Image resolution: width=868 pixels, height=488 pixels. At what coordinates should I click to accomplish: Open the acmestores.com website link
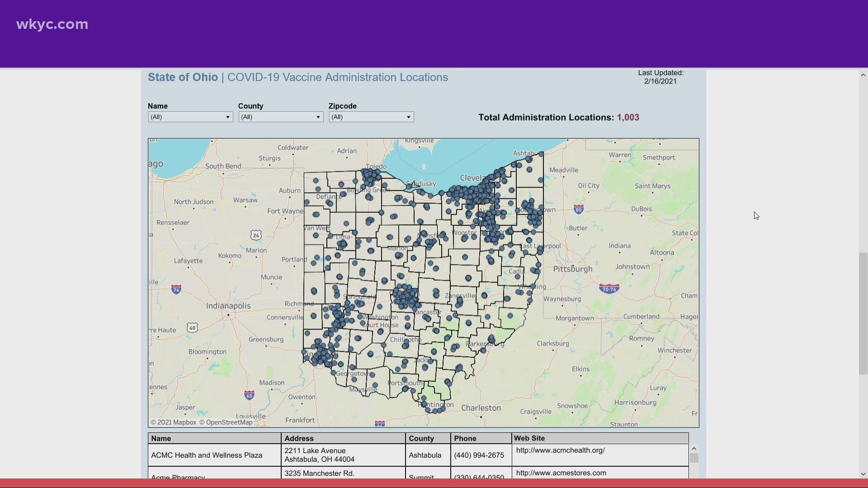click(x=561, y=473)
